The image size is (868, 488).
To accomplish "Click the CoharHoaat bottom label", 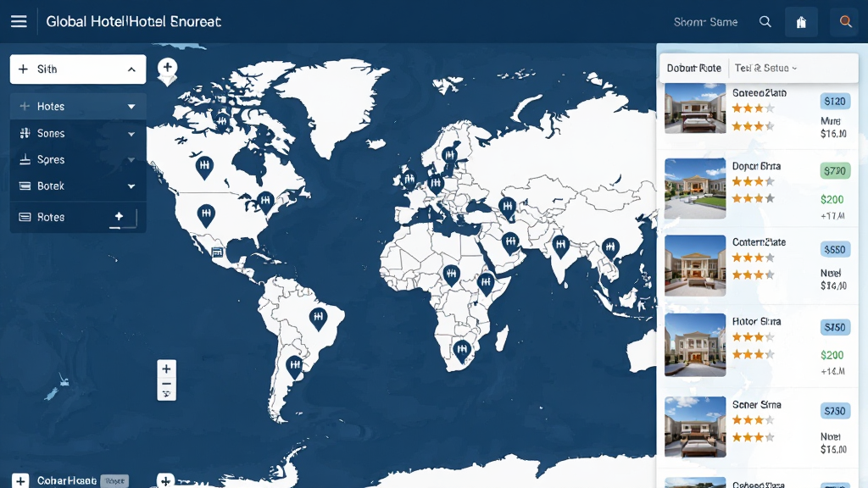I will 66,481.
